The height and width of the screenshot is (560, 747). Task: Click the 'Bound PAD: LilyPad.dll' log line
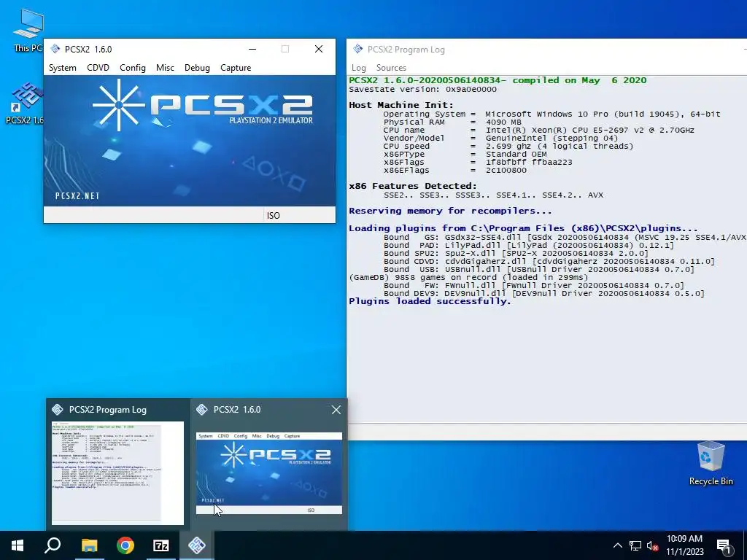[529, 245]
